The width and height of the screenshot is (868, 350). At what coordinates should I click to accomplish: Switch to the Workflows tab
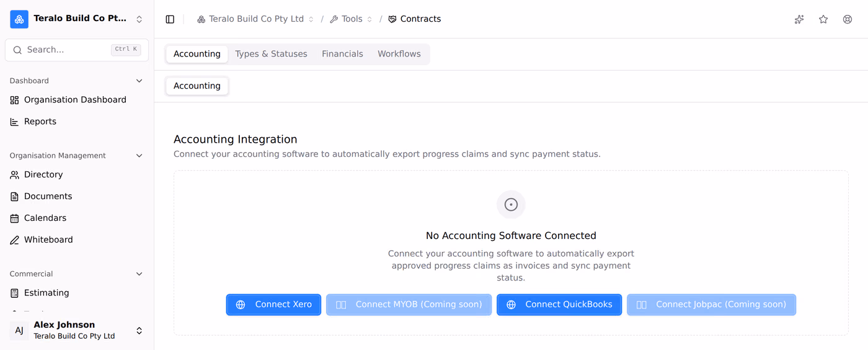tap(399, 54)
